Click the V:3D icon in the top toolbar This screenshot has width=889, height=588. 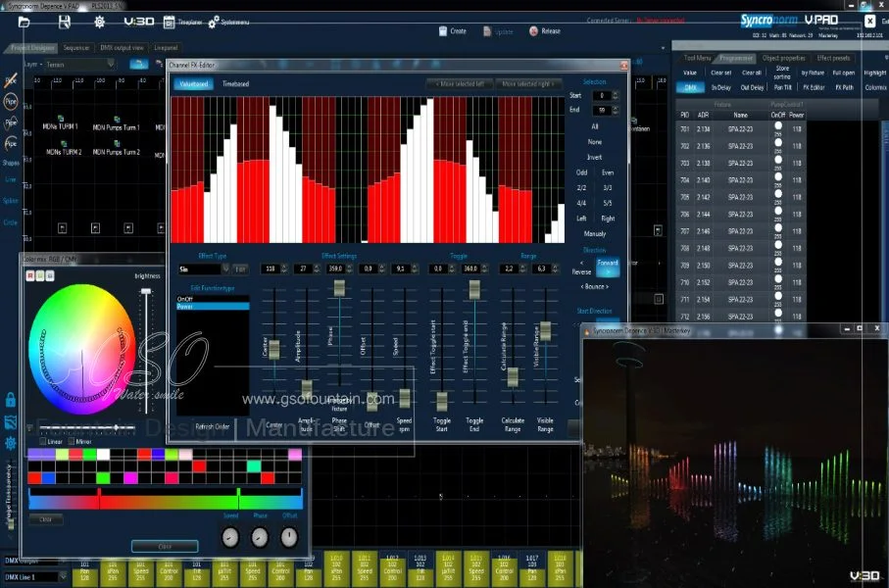139,22
